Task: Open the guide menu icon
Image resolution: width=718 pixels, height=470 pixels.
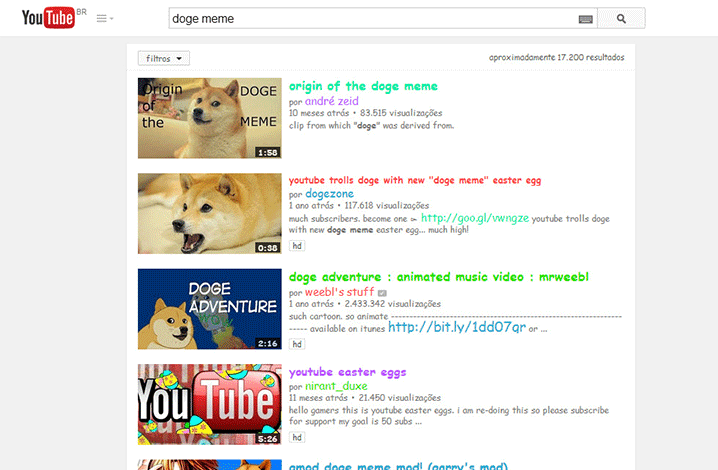Action: tap(105, 18)
